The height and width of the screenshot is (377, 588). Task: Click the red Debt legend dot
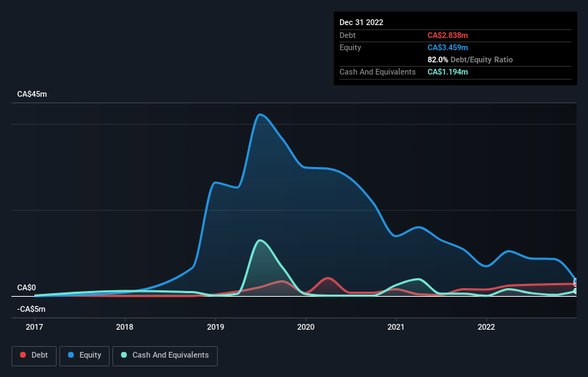(23, 355)
